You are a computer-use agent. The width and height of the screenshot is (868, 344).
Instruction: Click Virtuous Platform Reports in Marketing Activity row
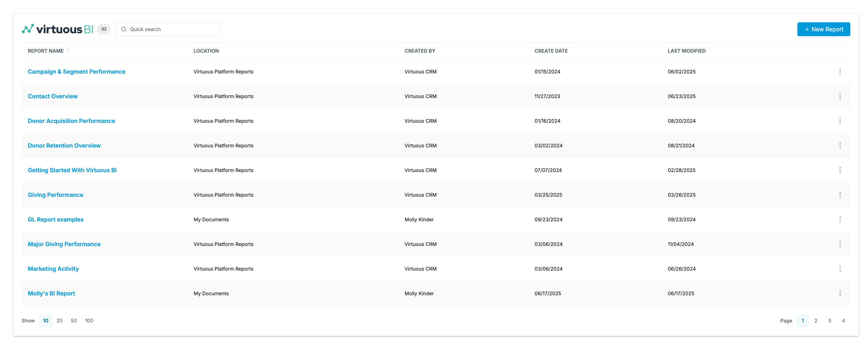[223, 269]
